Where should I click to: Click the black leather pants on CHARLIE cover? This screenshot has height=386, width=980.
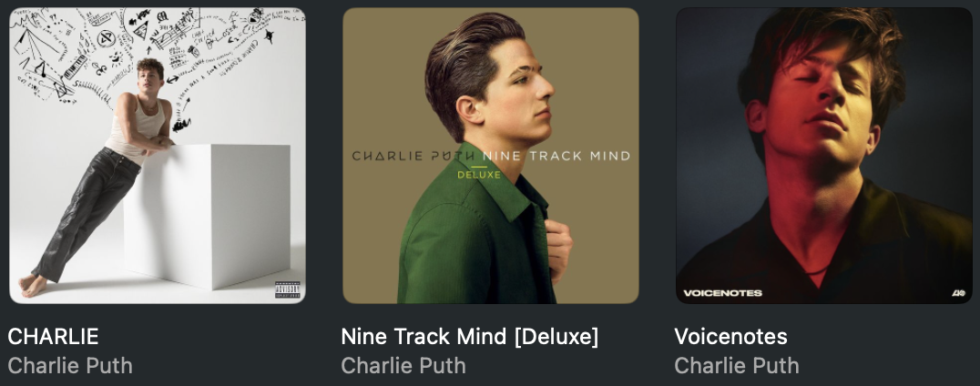tap(87, 212)
